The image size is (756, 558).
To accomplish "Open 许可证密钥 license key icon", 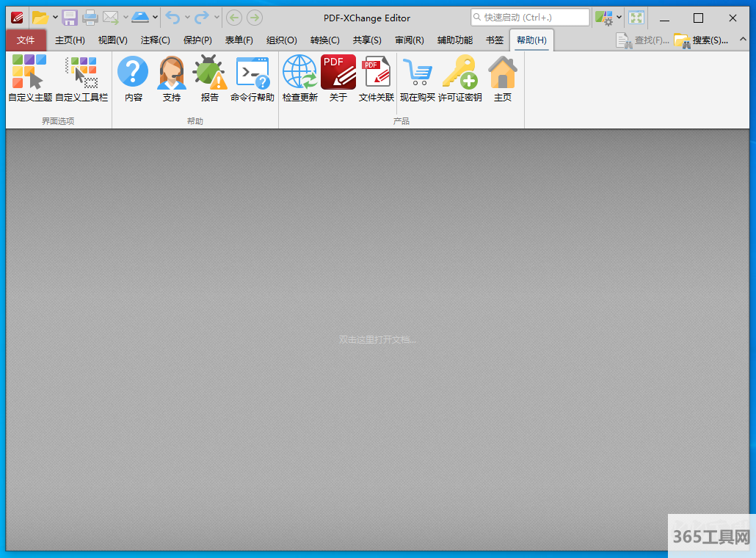I will coord(460,73).
